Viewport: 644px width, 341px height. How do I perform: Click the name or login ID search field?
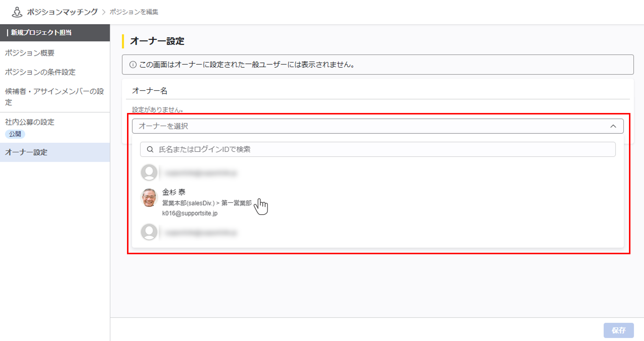pyautogui.click(x=375, y=149)
